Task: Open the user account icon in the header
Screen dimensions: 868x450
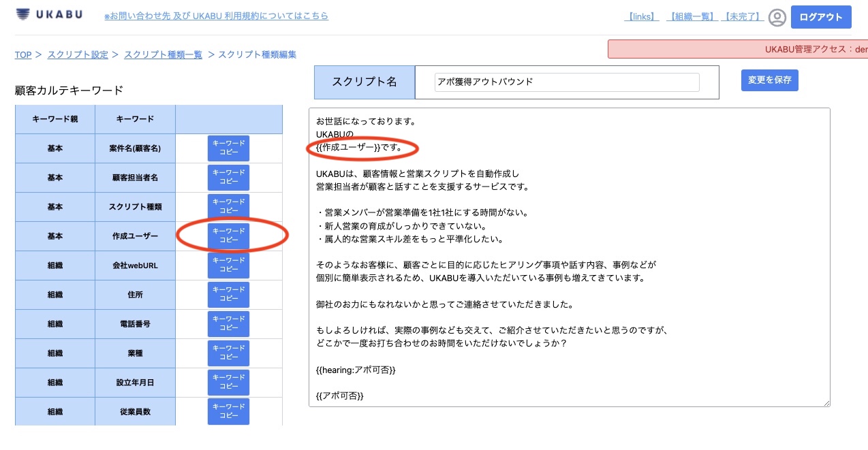Action: tap(776, 18)
